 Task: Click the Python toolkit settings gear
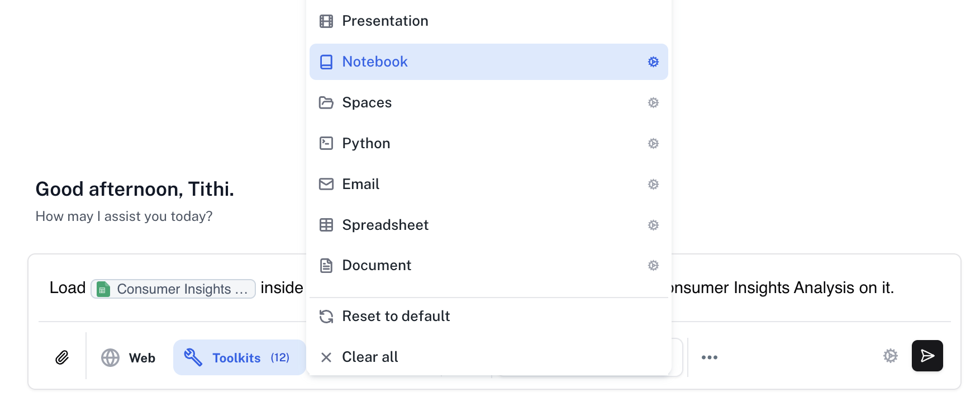[x=653, y=144]
